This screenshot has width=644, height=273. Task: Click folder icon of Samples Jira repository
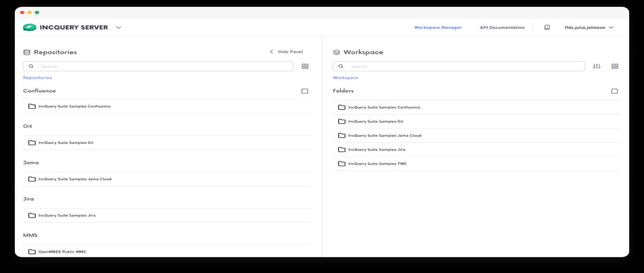point(32,216)
